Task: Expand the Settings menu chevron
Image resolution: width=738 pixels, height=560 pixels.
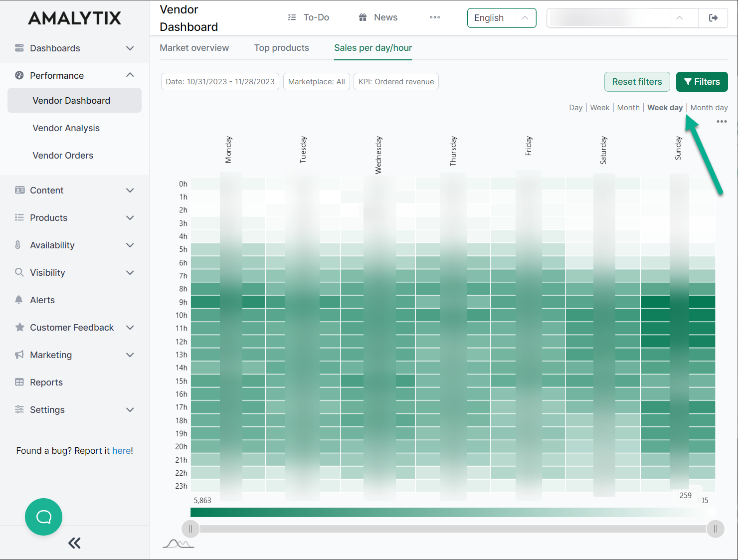Action: 130,410
